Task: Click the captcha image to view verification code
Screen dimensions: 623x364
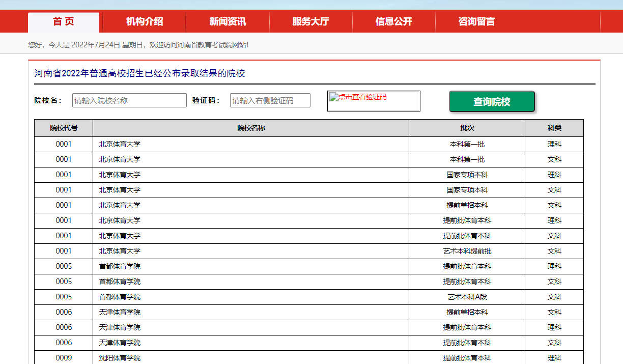Action: (374, 101)
